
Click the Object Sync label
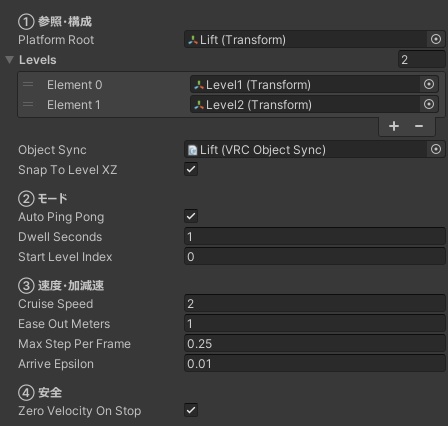(x=52, y=150)
